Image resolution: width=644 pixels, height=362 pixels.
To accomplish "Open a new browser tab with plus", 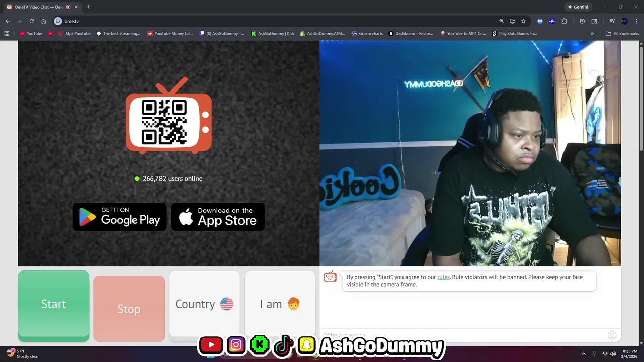I will pos(88,7).
